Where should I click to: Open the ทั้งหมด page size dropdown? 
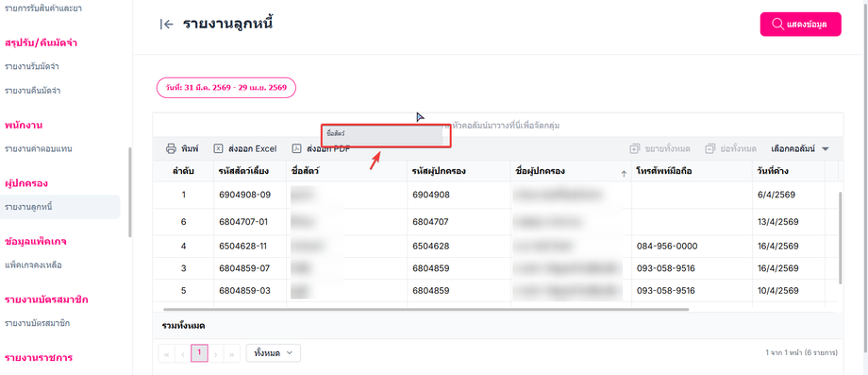pos(273,353)
